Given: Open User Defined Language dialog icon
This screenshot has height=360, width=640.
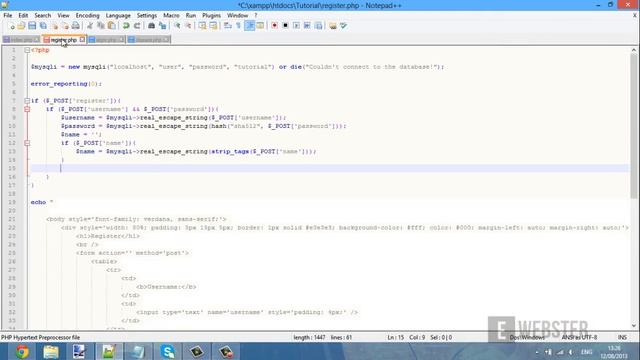Looking at the screenshot, I should point(260,26).
